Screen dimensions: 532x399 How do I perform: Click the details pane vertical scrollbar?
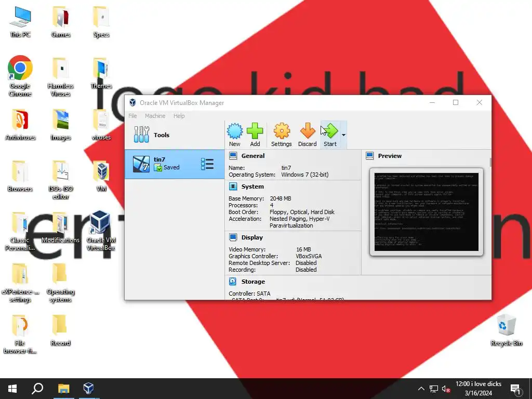click(490, 162)
